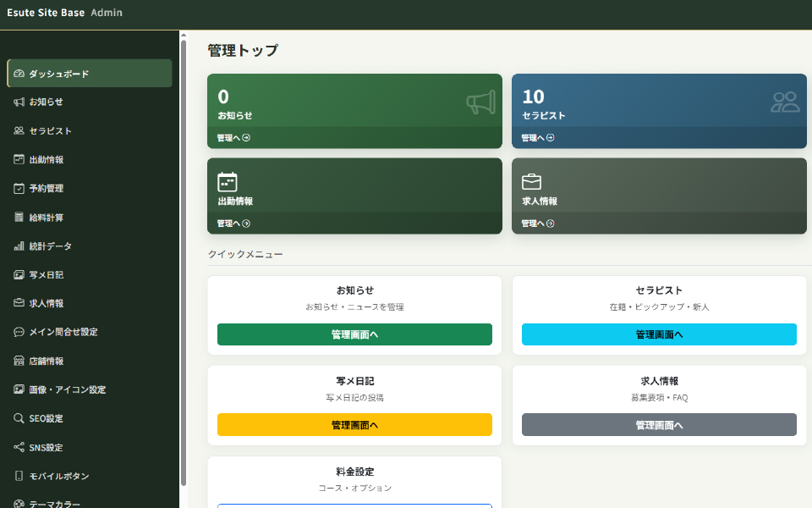Click the large people icon on blue セラピスト card

coord(785,102)
